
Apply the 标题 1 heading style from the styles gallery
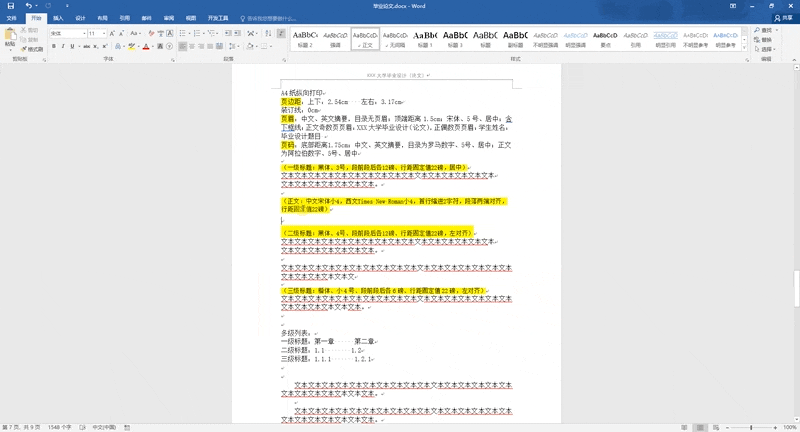pyautogui.click(x=425, y=39)
